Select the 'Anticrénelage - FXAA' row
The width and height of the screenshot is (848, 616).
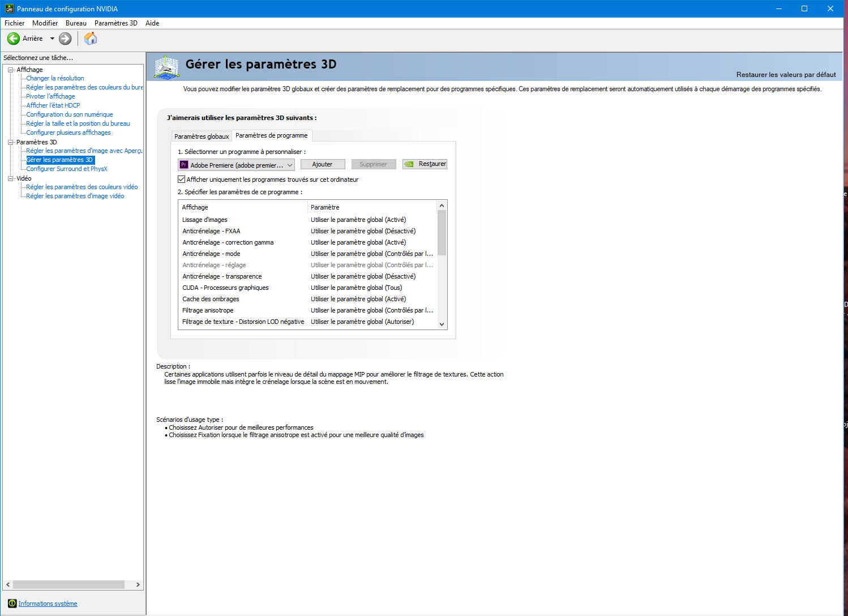(308, 231)
